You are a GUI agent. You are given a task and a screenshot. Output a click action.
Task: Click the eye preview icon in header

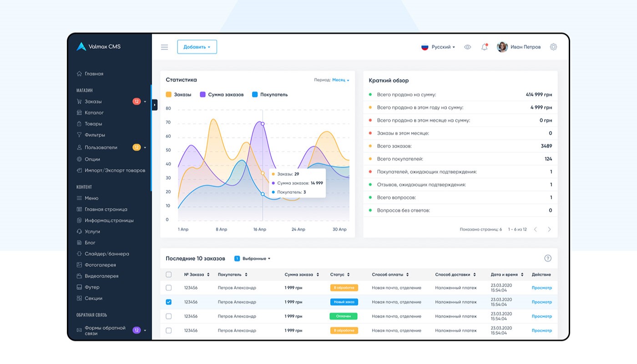tap(467, 47)
